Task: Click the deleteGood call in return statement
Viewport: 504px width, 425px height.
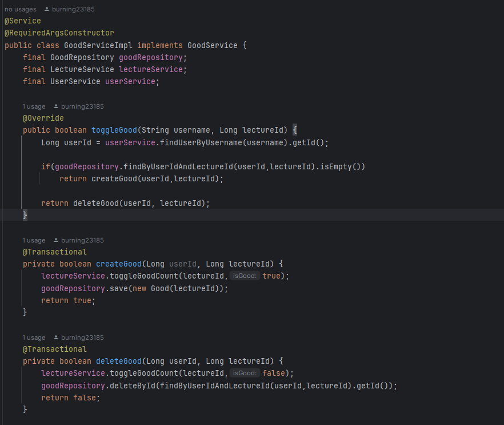Action: point(96,203)
